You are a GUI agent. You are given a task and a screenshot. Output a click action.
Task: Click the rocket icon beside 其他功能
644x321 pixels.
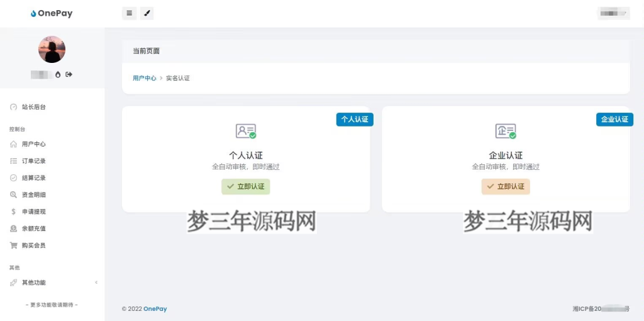point(14,283)
